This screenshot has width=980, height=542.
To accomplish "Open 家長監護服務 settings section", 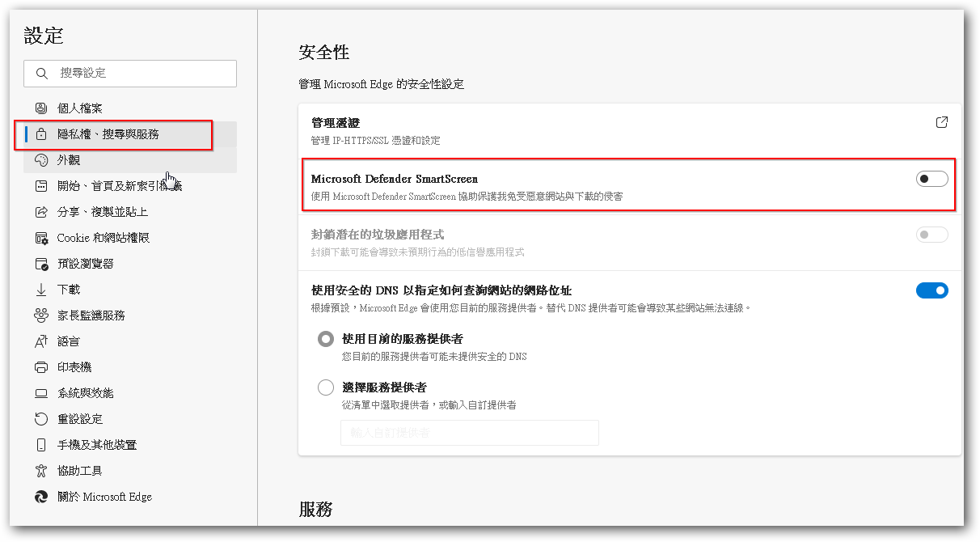I will point(91,315).
